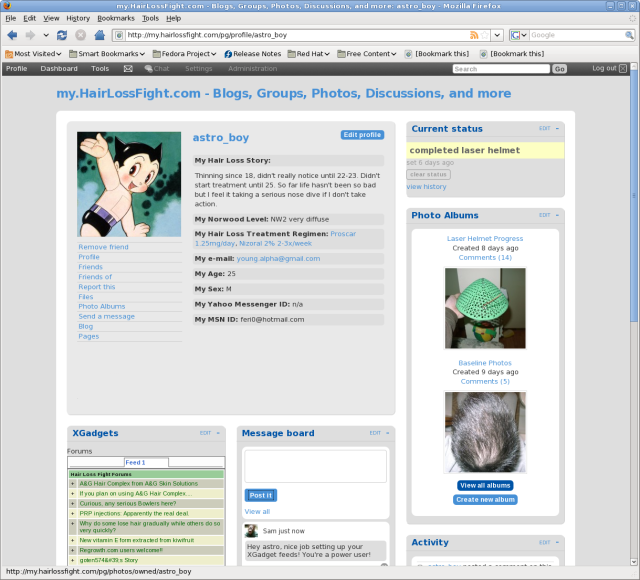Reload the current page
Image resolution: width=640 pixels, height=580 pixels.
tap(62, 35)
